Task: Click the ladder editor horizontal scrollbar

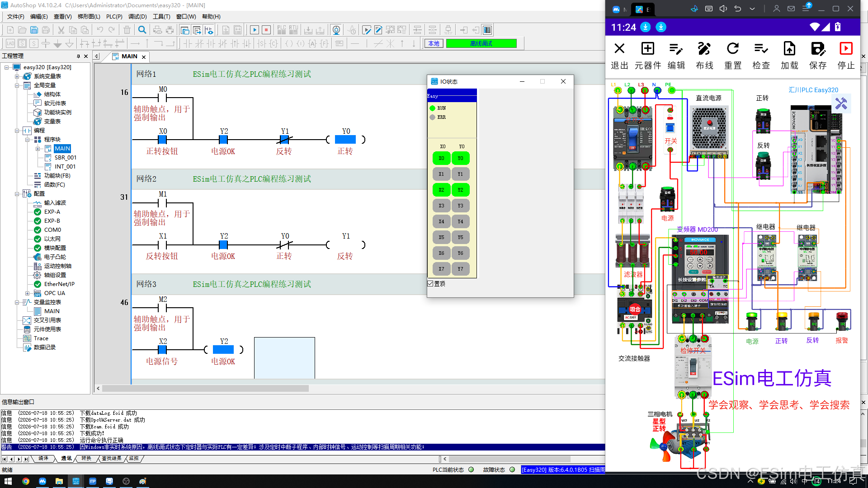Action: (205, 389)
